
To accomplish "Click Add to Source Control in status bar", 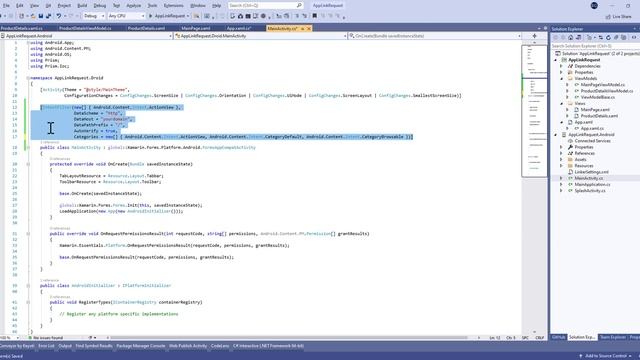I will point(606,356).
